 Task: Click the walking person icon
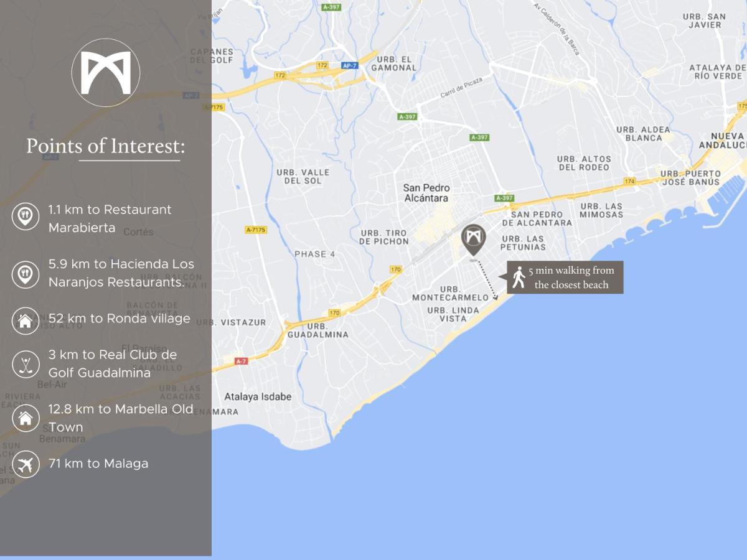pos(519,277)
